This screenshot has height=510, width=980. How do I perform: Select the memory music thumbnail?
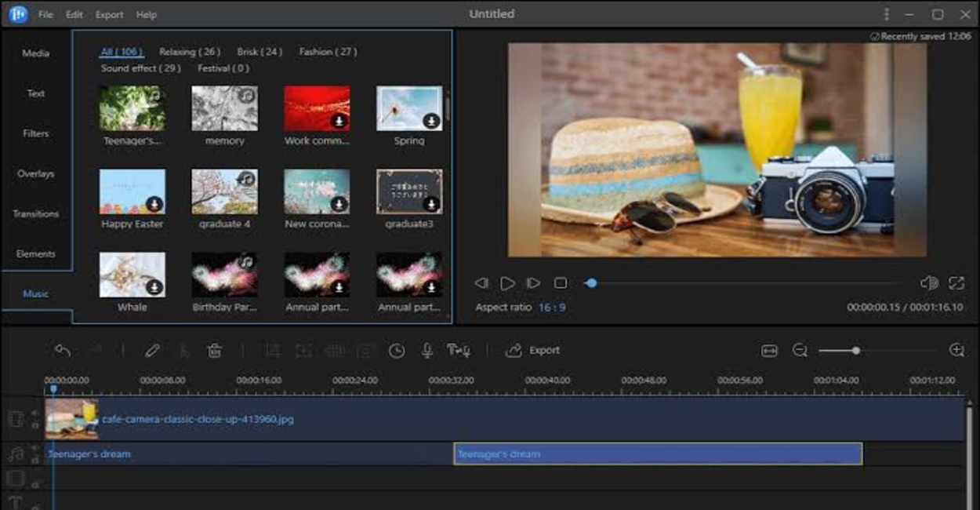224,108
